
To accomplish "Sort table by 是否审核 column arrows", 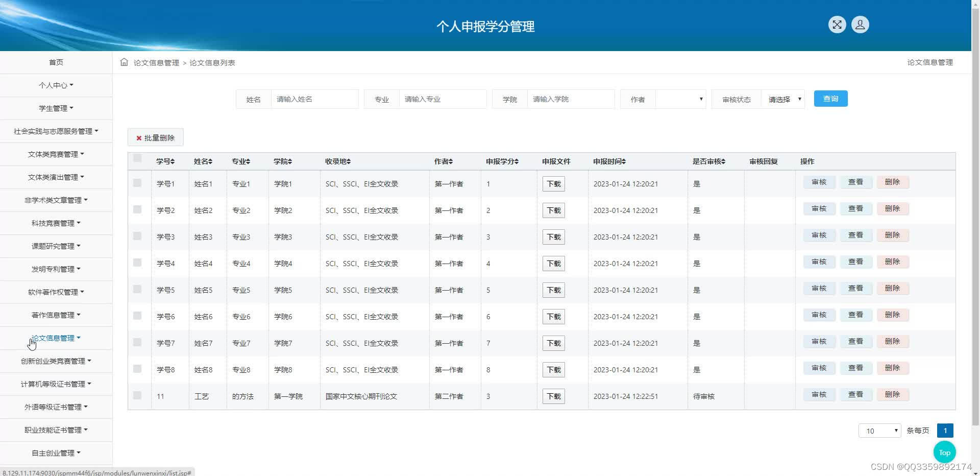I will [723, 161].
